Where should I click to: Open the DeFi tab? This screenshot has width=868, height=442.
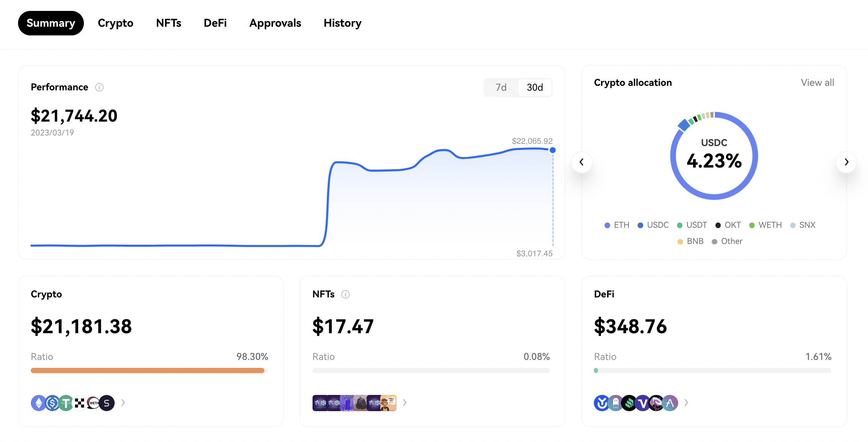click(x=215, y=23)
